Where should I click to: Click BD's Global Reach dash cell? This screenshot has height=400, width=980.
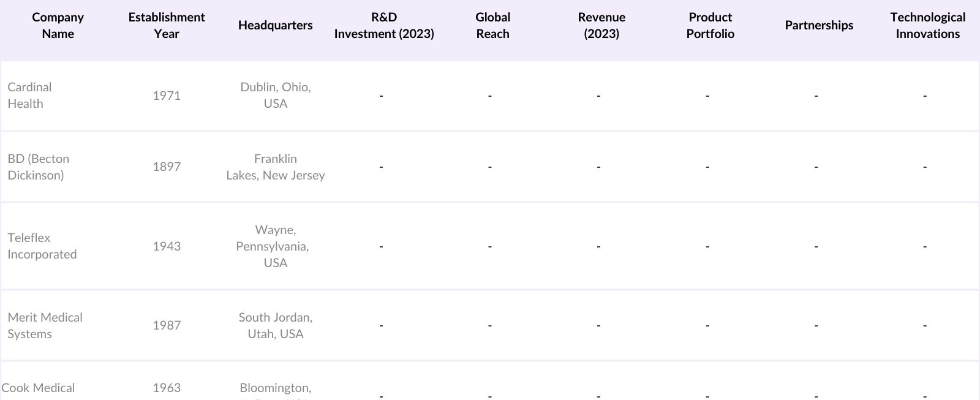(x=490, y=167)
